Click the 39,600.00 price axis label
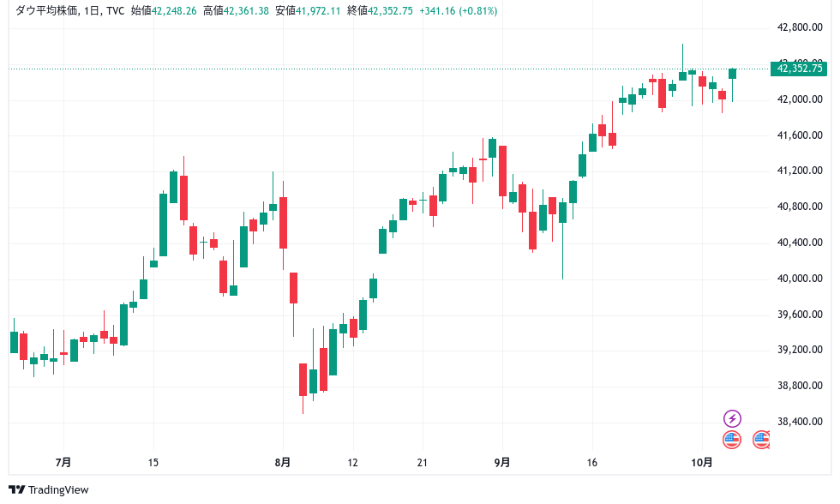 click(800, 314)
